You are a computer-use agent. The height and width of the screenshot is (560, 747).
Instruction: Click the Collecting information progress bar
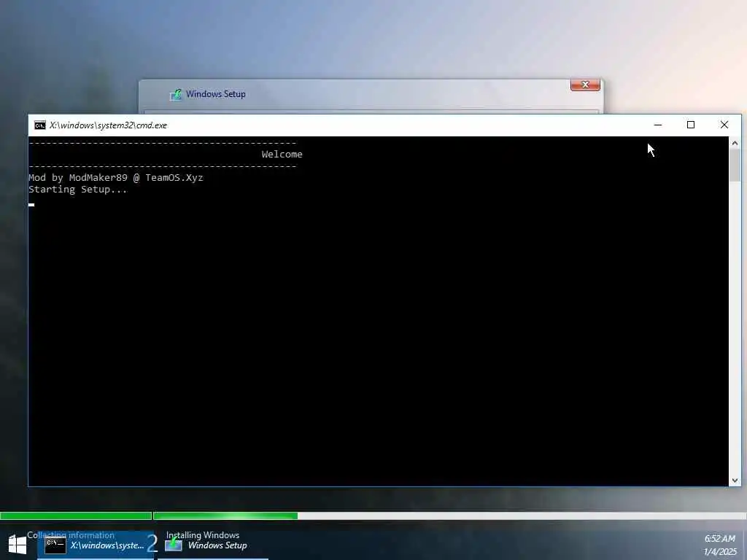pos(76,516)
